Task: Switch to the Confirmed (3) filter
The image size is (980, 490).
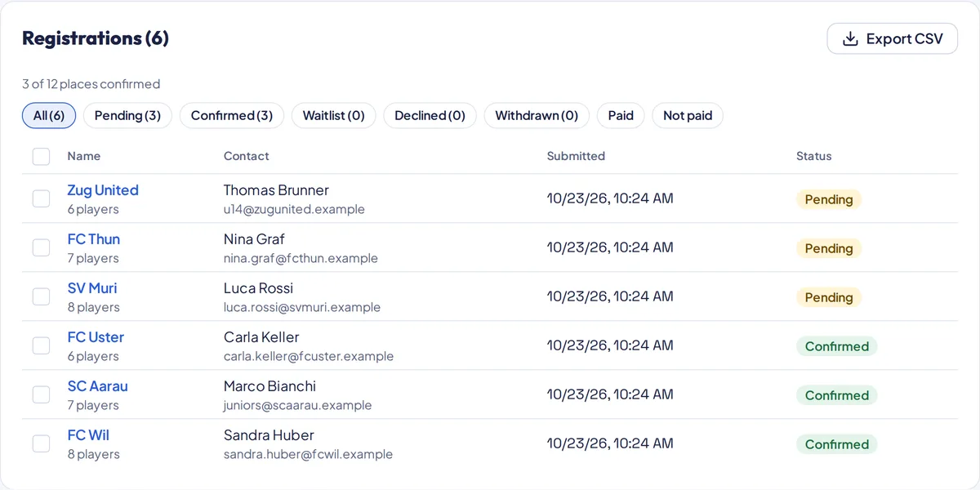Action: point(232,115)
